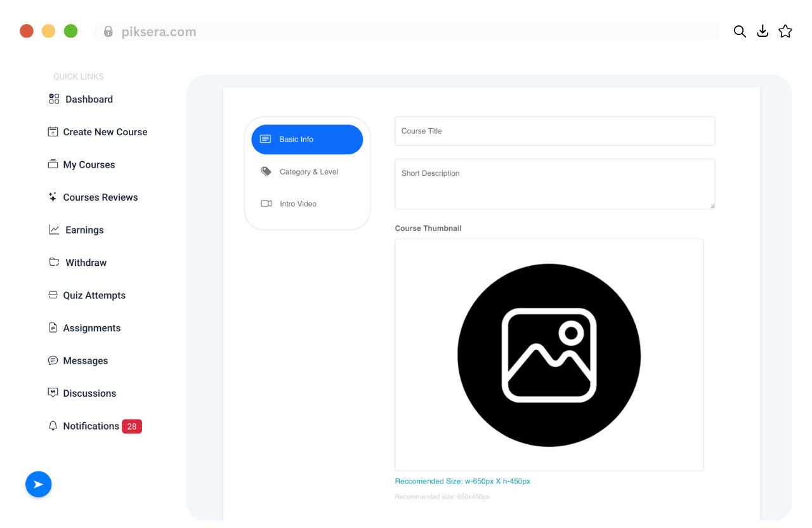Click the browser download icon

763,31
